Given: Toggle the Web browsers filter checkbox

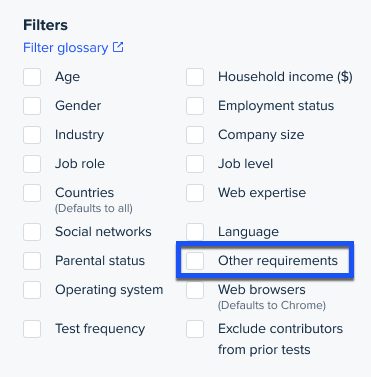Looking at the screenshot, I should click(x=195, y=290).
